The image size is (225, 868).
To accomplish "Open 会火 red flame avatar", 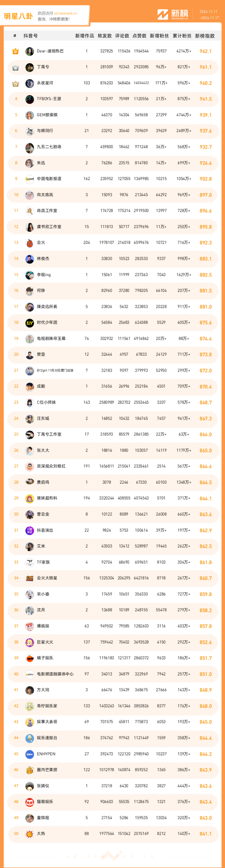I will tap(30, 243).
